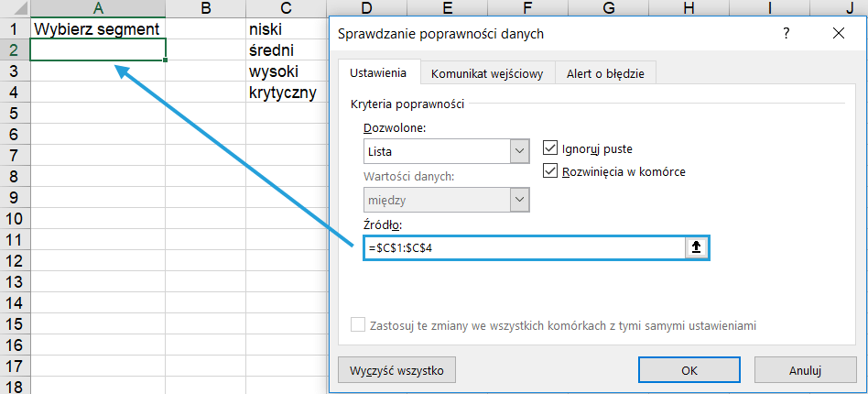Screen dimensions: 868x394
Task: Select column B header
Action: 205,8
